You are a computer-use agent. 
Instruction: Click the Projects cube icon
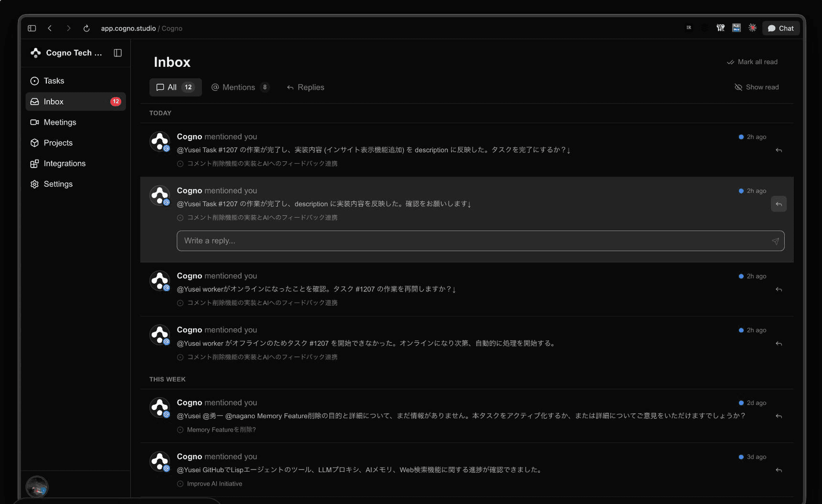click(34, 143)
